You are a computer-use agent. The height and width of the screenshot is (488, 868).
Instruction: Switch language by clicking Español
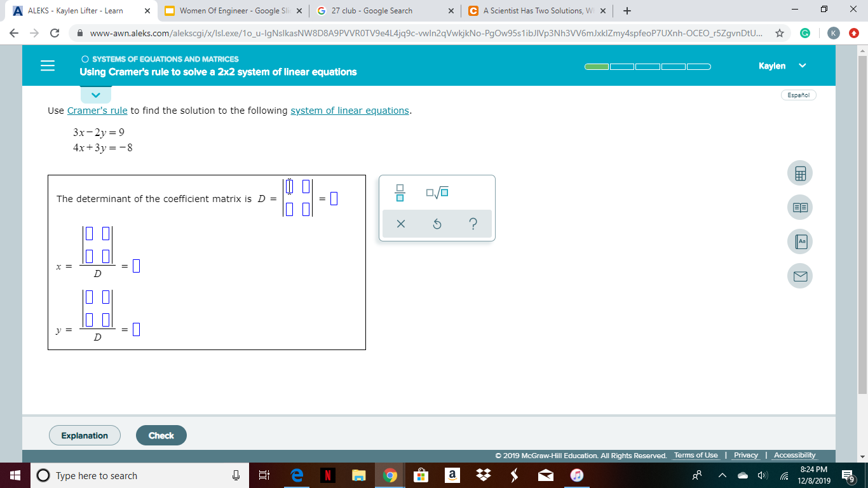pos(799,94)
